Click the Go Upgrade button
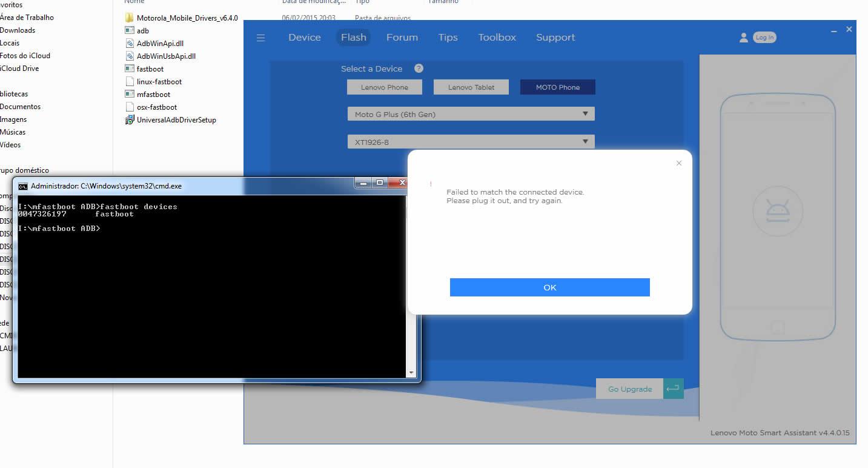The image size is (868, 468). pos(630,389)
